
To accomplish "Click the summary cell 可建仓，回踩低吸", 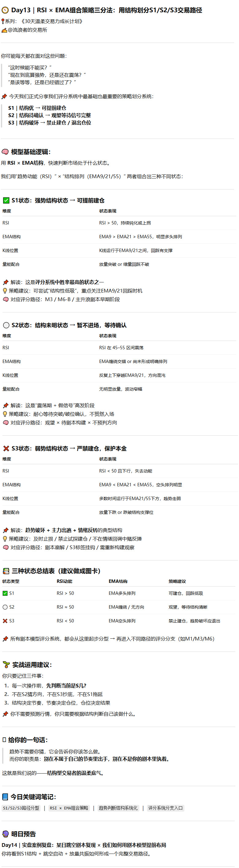I will (186, 593).
